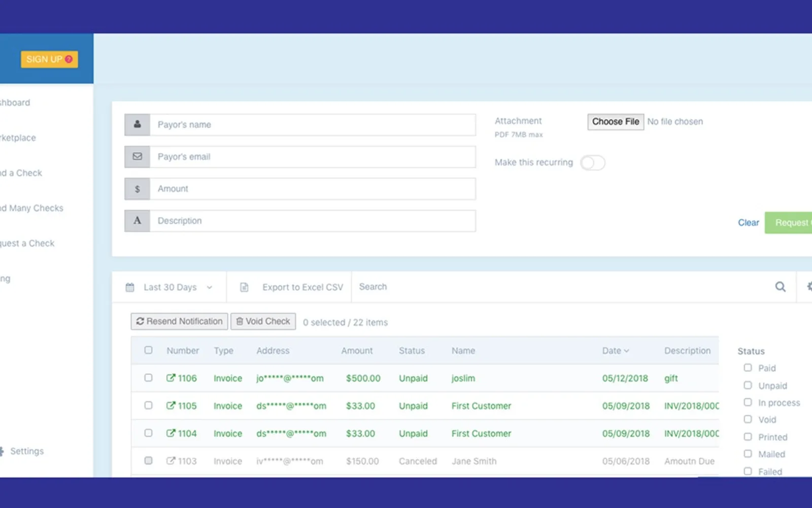This screenshot has width=812, height=508.
Task: Click joslim name in row 1106
Action: [463, 378]
